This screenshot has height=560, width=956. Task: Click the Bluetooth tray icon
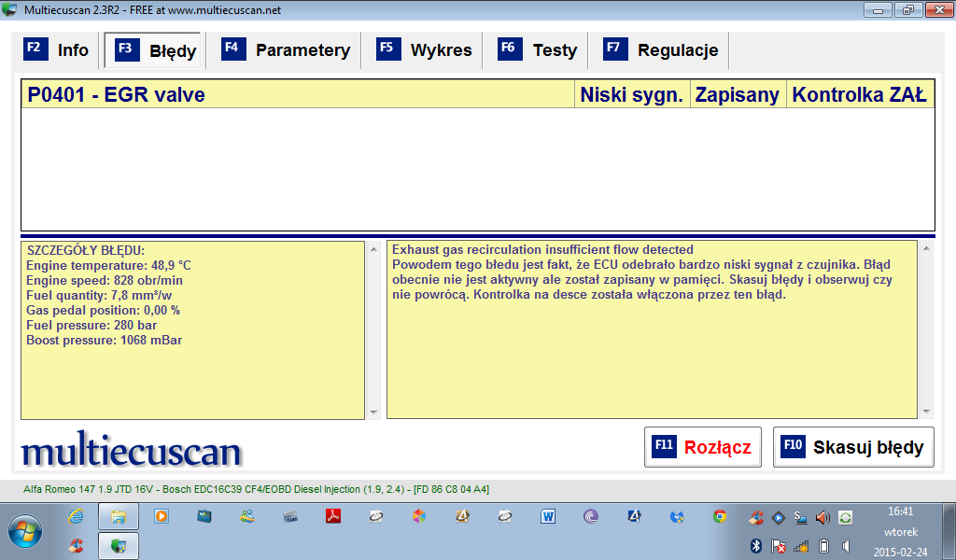coord(756,546)
